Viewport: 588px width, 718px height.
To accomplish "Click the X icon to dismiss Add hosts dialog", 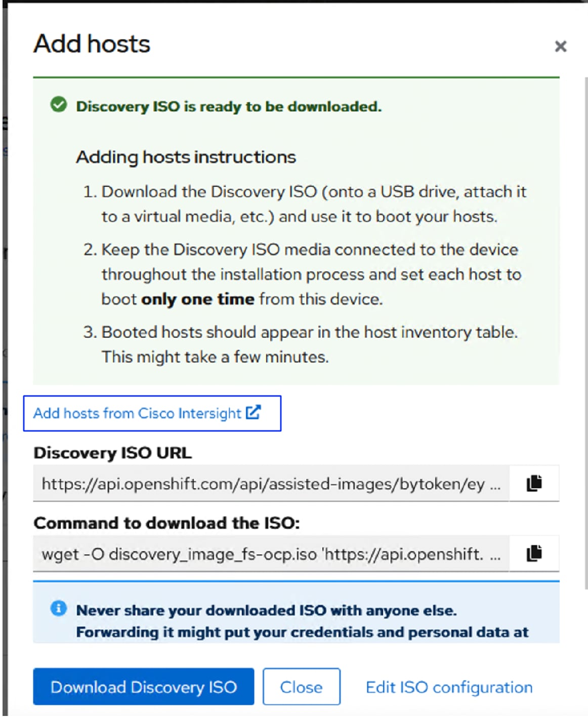I will pyautogui.click(x=560, y=47).
